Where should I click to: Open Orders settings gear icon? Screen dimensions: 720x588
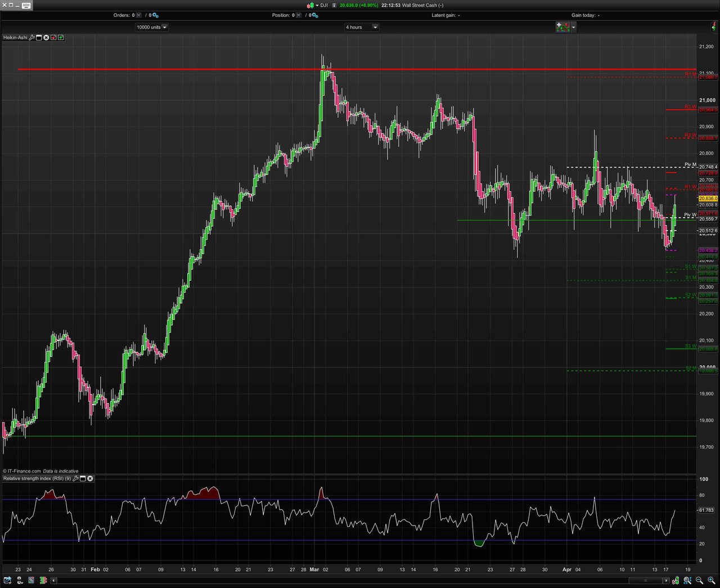coord(156,15)
